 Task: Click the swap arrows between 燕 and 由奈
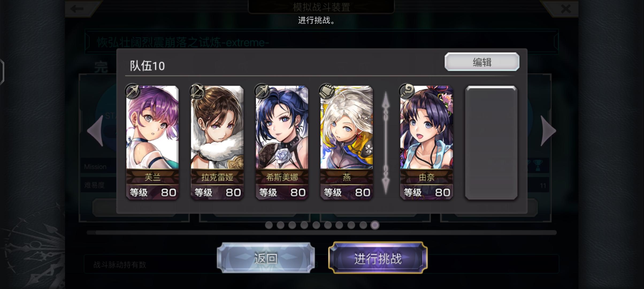point(386,142)
